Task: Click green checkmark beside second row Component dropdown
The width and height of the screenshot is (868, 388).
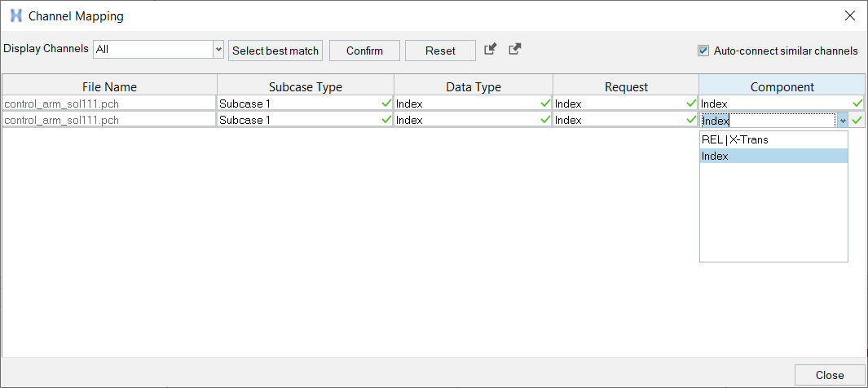Action: pyautogui.click(x=857, y=120)
